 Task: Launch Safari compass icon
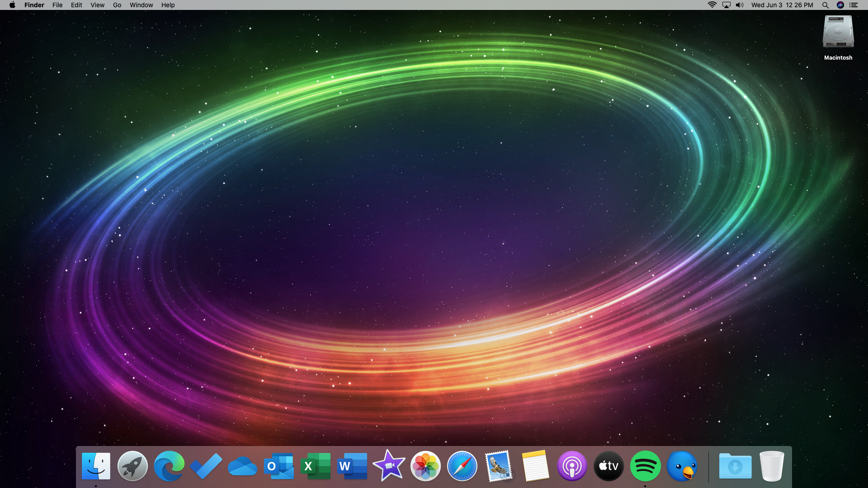[462, 466]
